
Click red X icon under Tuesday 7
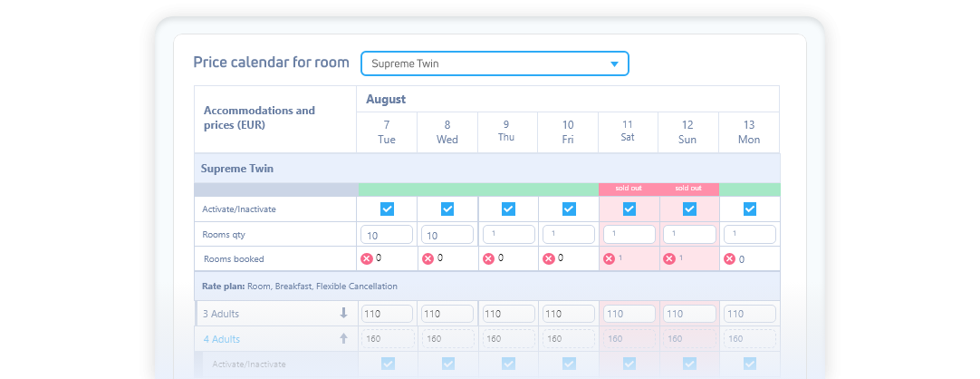click(x=367, y=258)
